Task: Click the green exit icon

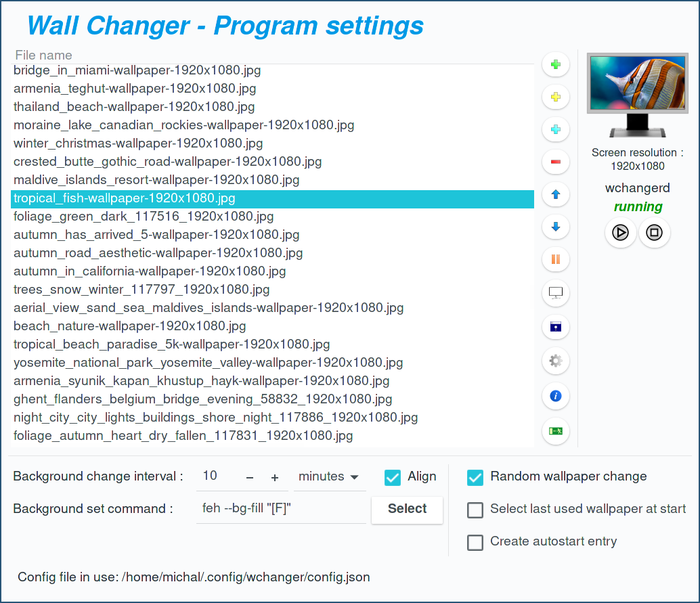Action: 556,431
